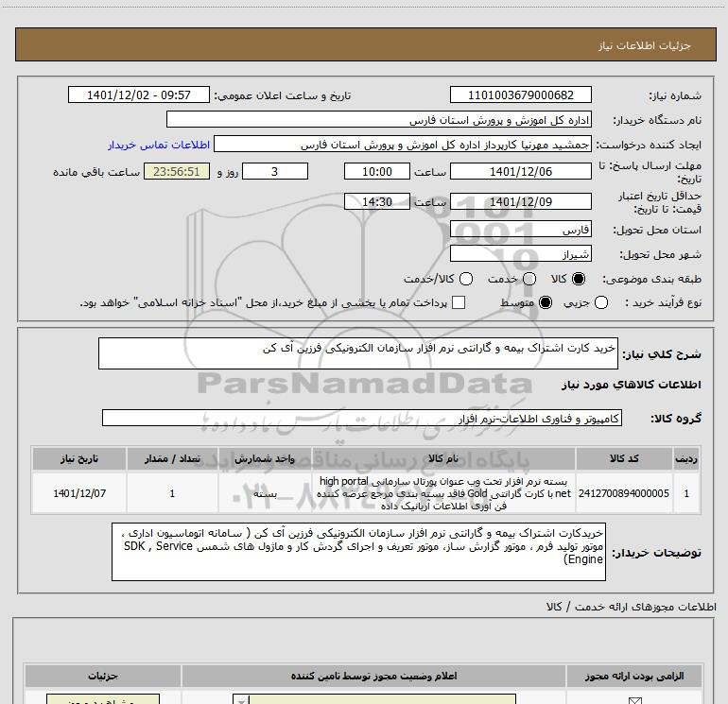Click the نام کالا column header
This screenshot has width=728, height=704.
pyautogui.click(x=443, y=458)
